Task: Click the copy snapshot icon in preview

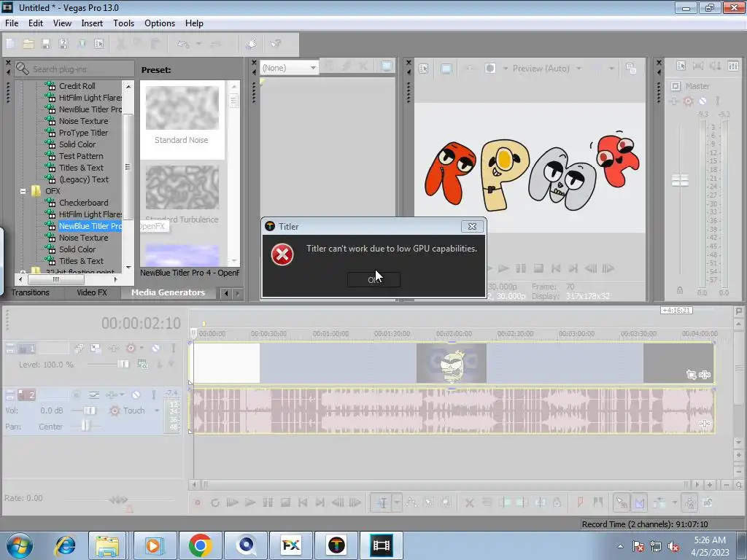Action: (x=631, y=69)
